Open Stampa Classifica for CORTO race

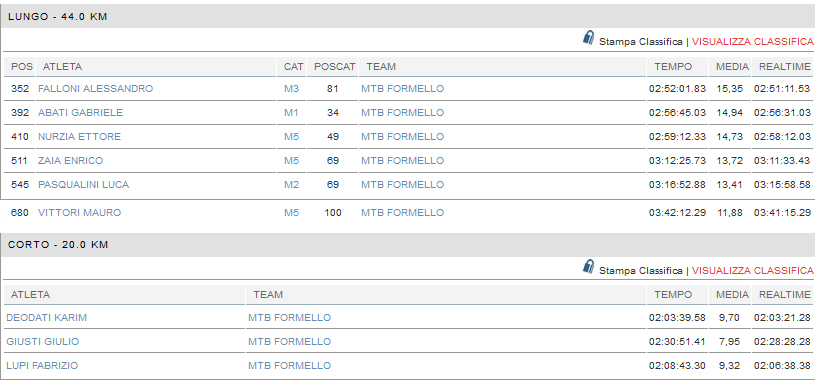pyautogui.click(x=640, y=271)
